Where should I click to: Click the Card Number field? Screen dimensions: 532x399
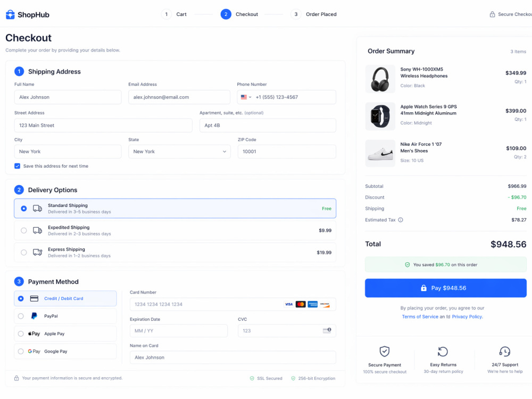tap(233, 304)
